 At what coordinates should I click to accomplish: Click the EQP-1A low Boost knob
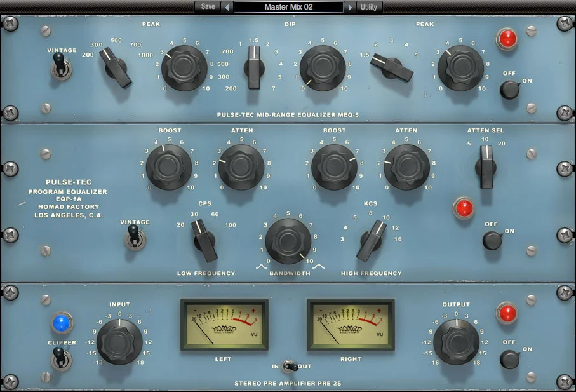click(x=169, y=167)
